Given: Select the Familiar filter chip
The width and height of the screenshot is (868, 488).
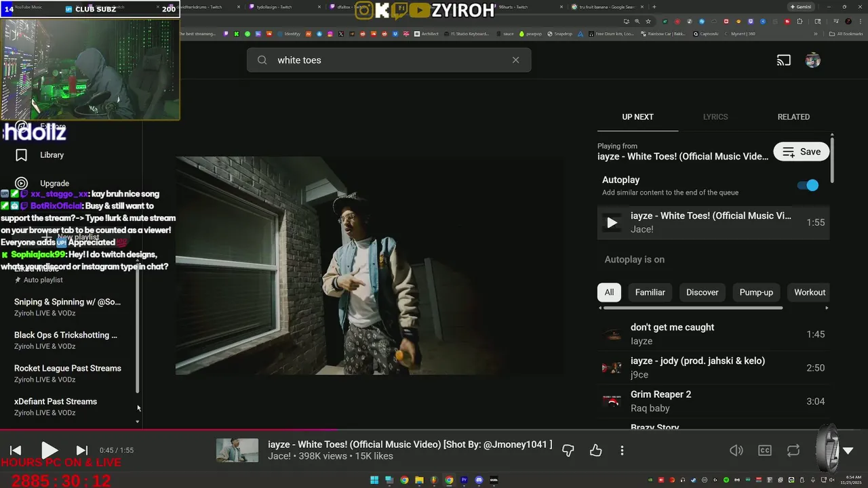Looking at the screenshot, I should tap(650, 292).
